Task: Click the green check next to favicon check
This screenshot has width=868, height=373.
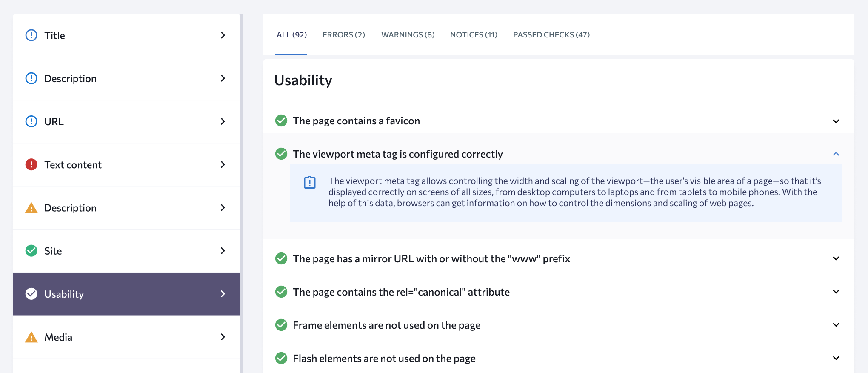Action: point(281,121)
